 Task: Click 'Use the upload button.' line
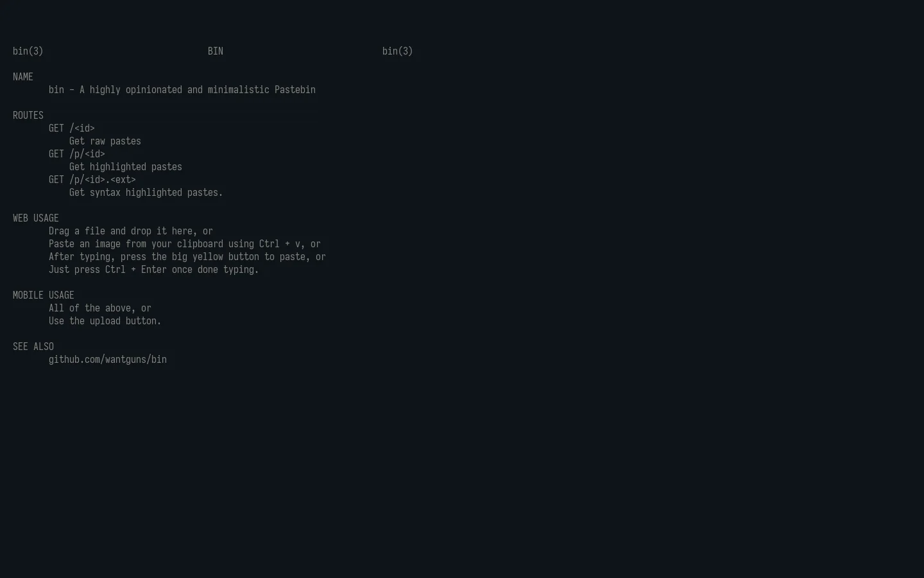click(x=105, y=321)
